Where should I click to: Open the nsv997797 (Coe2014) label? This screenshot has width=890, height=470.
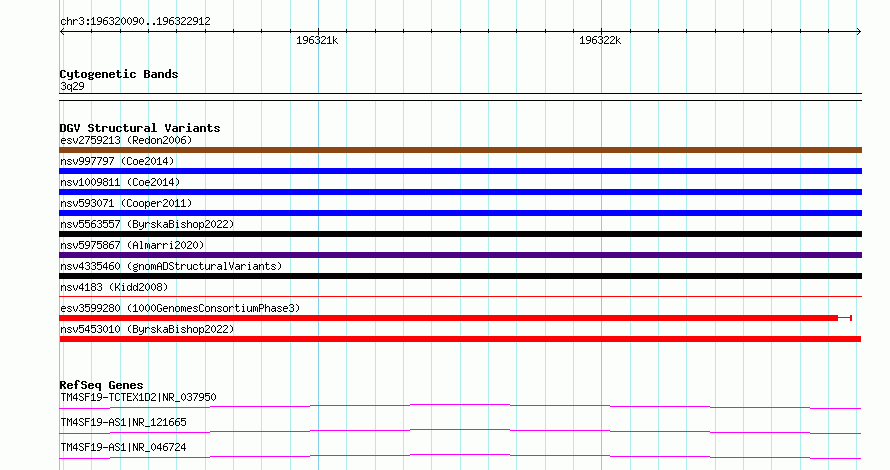pyautogui.click(x=117, y=161)
